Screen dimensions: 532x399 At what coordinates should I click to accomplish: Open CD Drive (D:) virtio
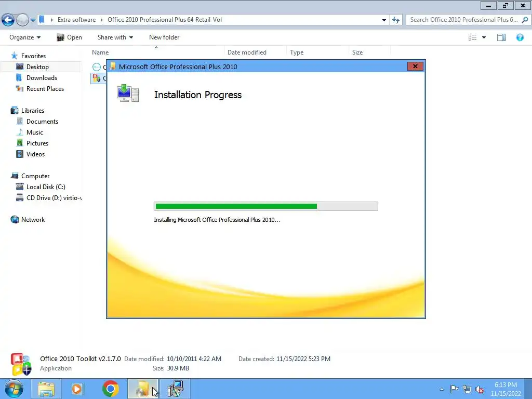[54, 198]
